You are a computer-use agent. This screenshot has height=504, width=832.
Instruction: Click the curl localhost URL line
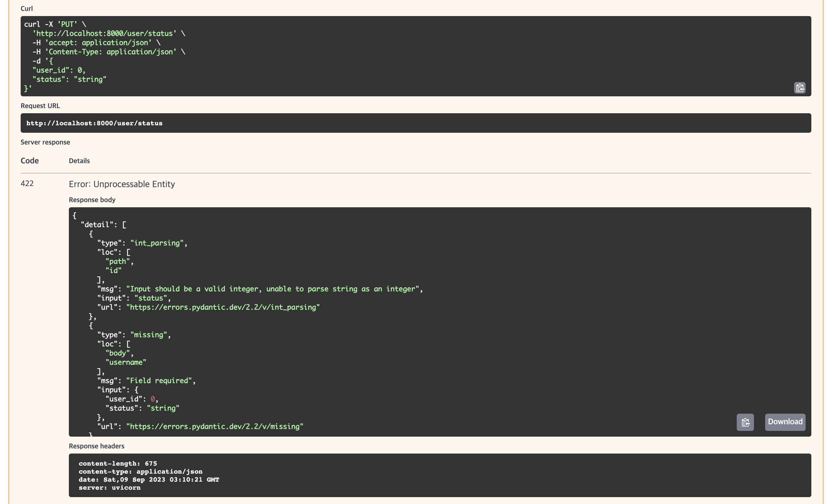[x=105, y=33]
